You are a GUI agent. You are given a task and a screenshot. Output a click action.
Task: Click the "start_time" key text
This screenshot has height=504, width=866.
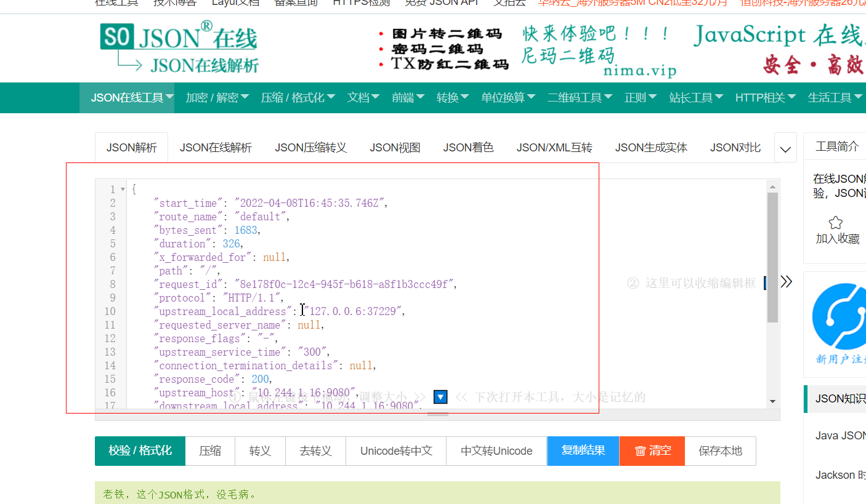tap(188, 203)
